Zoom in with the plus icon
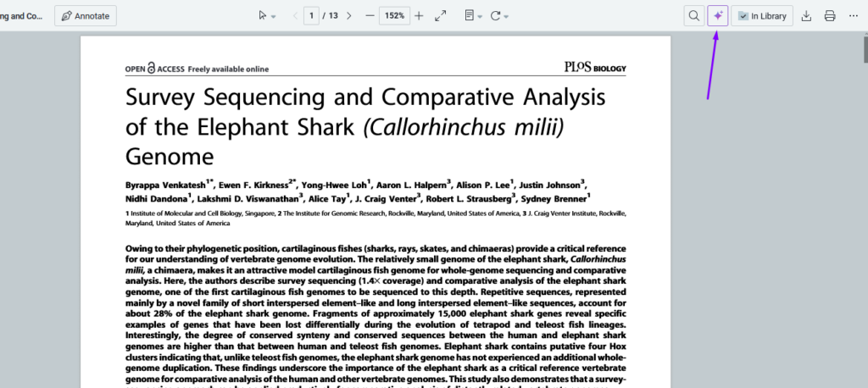The image size is (868, 388). click(419, 16)
